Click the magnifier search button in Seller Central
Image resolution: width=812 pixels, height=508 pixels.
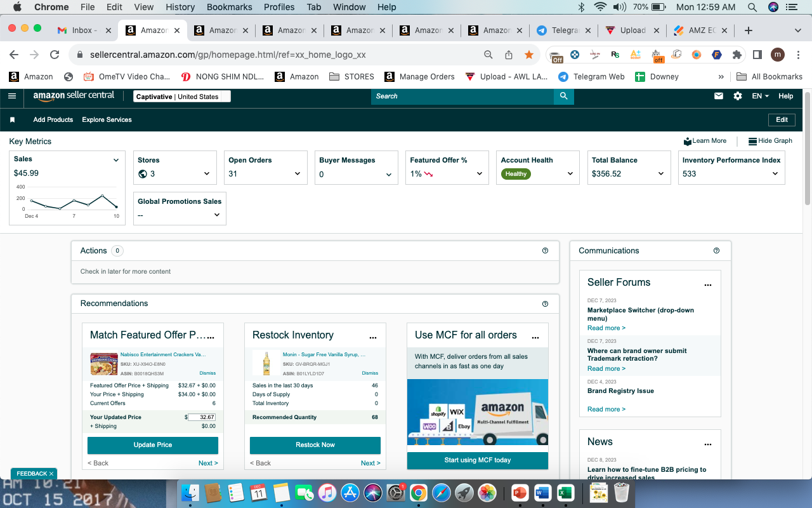[563, 96]
